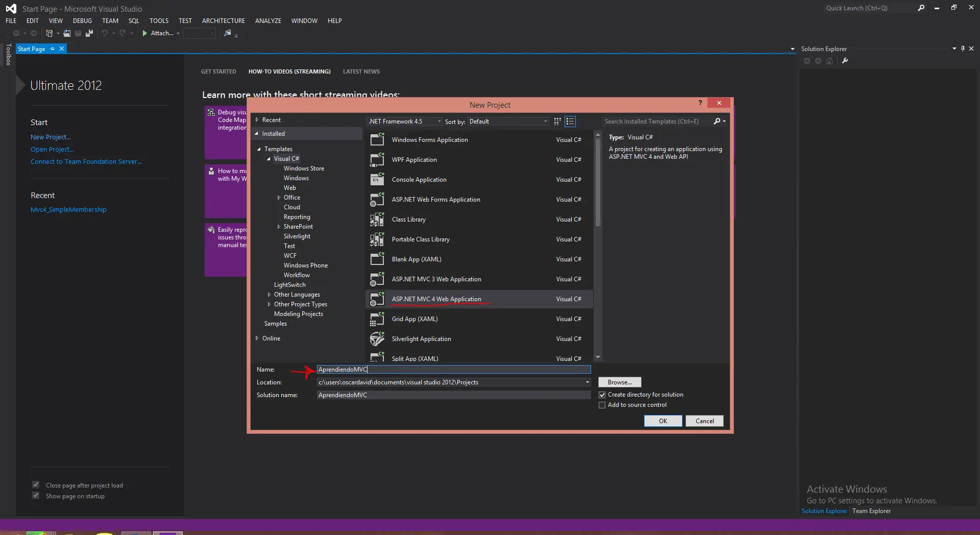Open the FILE menu

(x=11, y=21)
